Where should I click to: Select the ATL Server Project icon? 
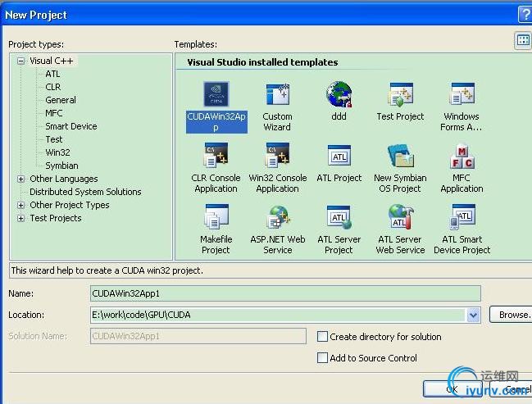[339, 217]
